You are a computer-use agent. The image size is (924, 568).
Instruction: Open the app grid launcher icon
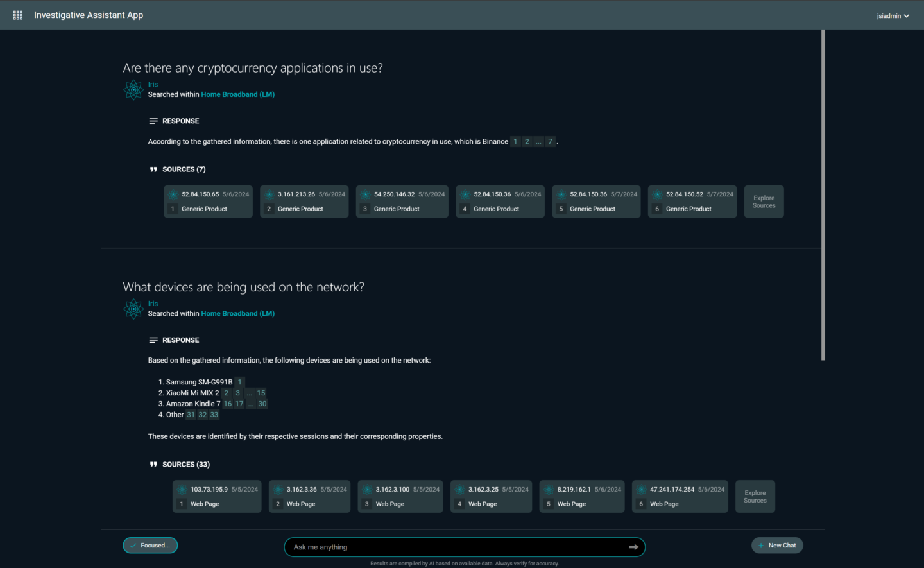pos(17,15)
